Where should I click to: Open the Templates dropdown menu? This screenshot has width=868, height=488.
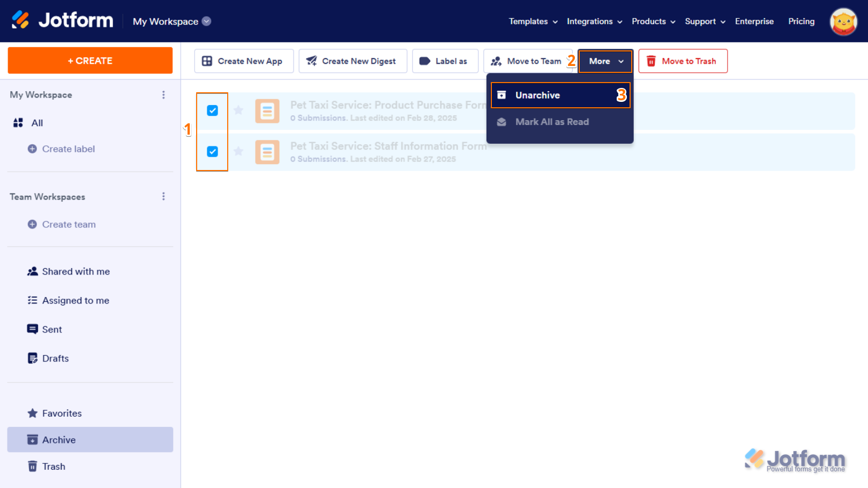click(x=534, y=21)
